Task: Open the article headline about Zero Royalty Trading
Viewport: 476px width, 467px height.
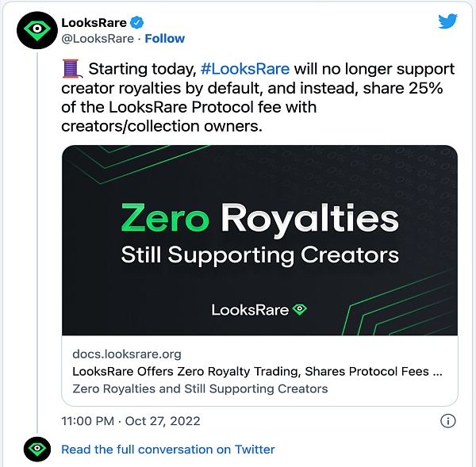Action: coord(257,371)
